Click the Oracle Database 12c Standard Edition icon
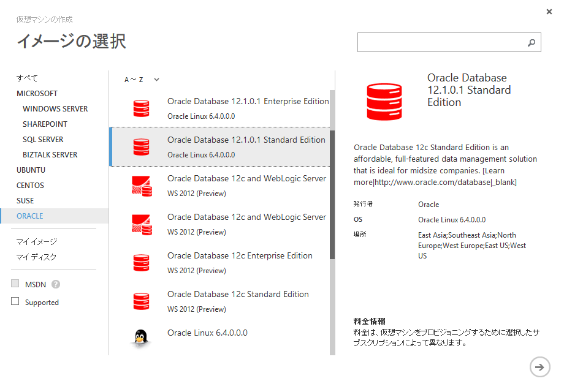 [141, 301]
